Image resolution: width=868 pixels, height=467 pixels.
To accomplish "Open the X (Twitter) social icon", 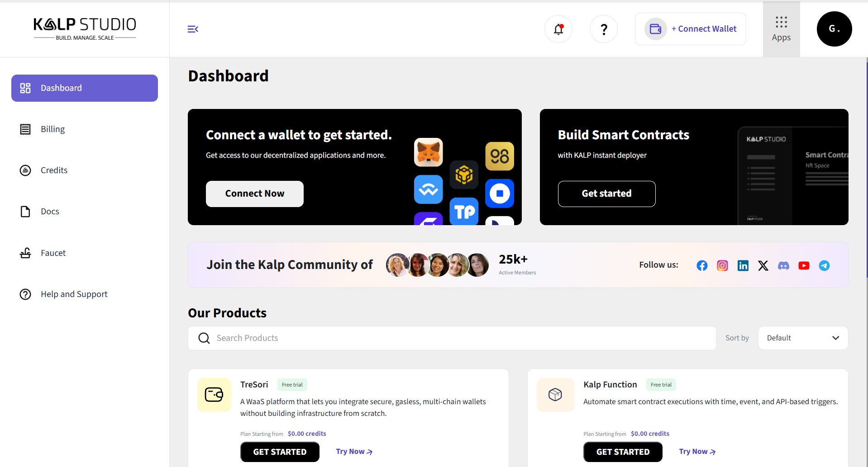I will (763, 265).
